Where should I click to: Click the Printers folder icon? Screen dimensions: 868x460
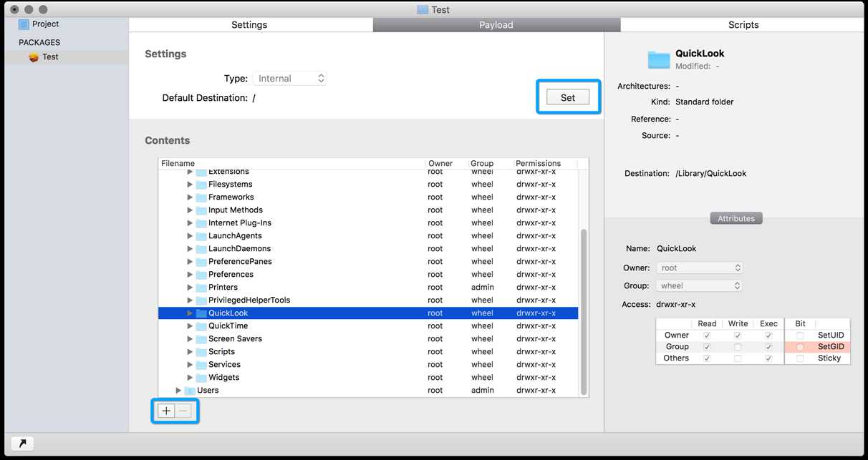[x=201, y=288]
